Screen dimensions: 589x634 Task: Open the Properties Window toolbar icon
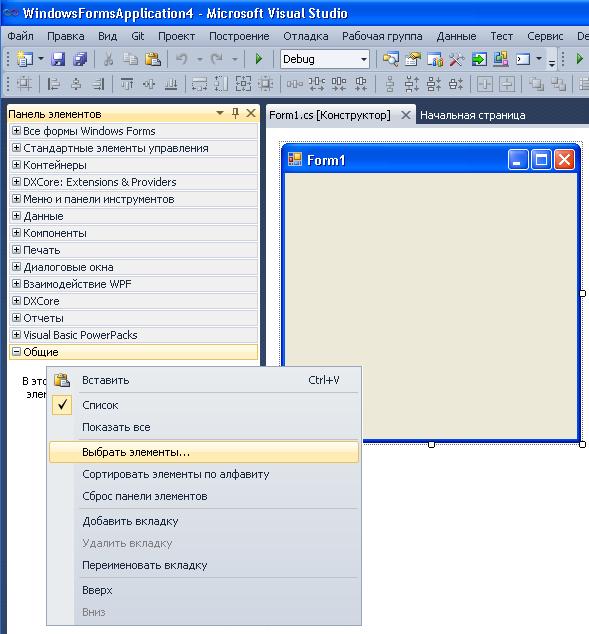(413, 59)
